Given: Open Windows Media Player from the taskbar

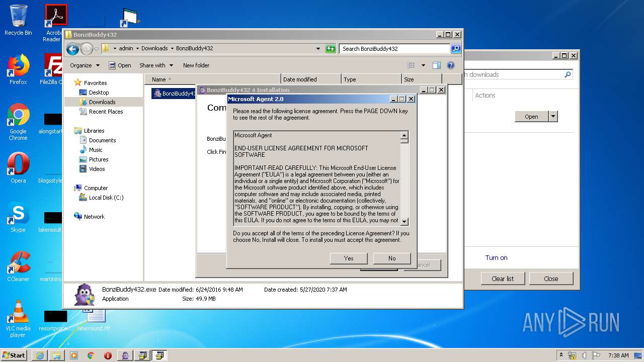Looking at the screenshot, I should pos(74,355).
